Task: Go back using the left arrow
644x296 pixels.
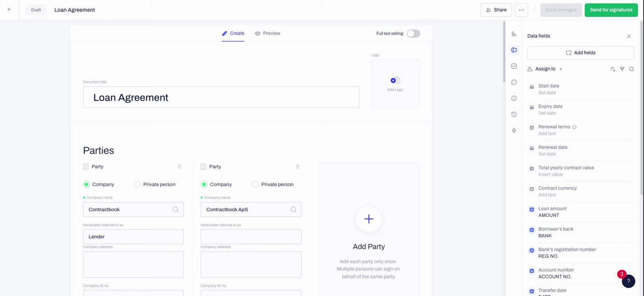Action: (9, 9)
